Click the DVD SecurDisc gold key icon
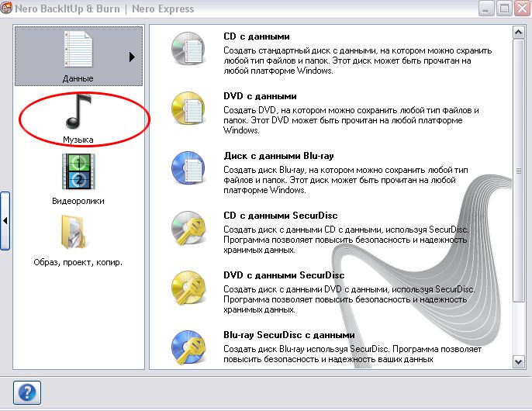Screen dimensions: 532x411 coord(188,288)
